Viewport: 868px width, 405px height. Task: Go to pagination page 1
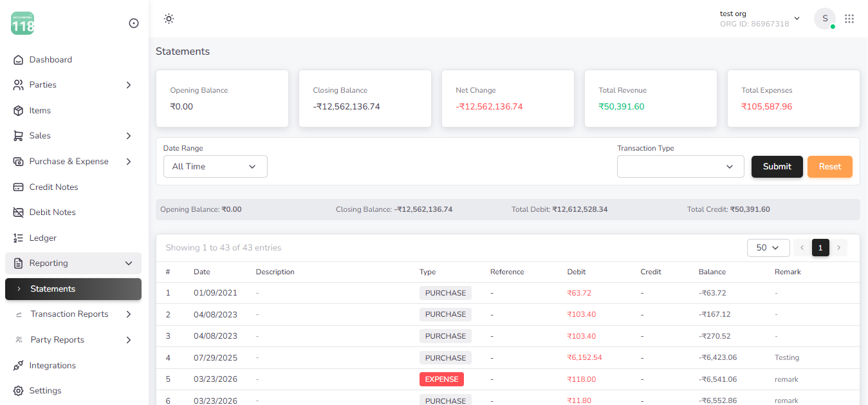820,248
